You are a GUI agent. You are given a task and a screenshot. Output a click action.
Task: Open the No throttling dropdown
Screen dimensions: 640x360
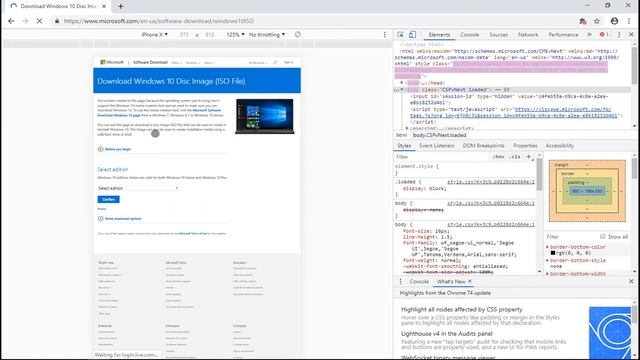[x=267, y=35]
